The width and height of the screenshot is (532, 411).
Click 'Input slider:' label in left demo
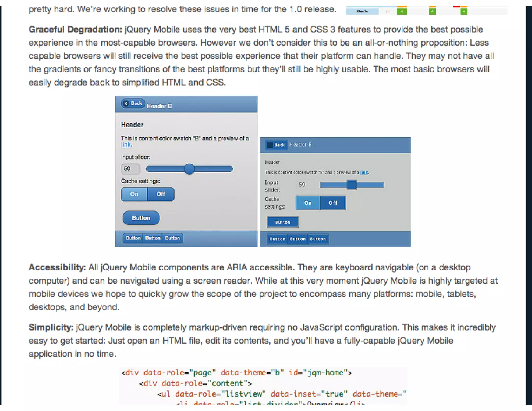(136, 157)
